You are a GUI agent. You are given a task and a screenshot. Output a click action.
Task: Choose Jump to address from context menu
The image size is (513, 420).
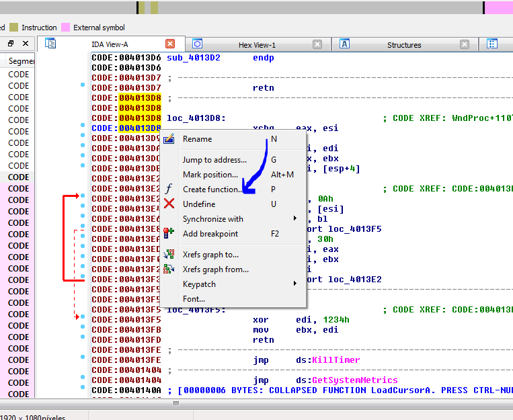[x=214, y=160]
